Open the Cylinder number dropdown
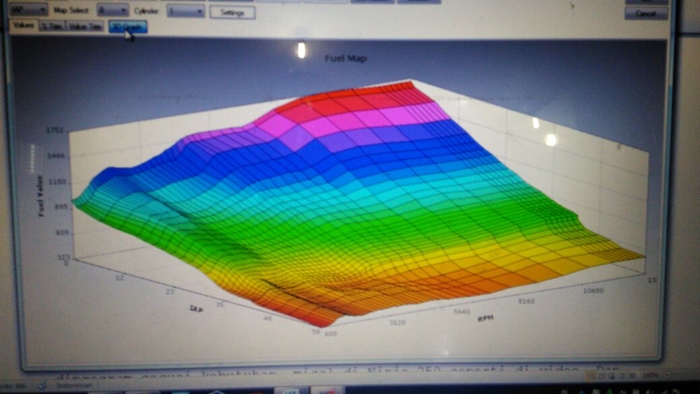The image size is (700, 394). [x=185, y=11]
